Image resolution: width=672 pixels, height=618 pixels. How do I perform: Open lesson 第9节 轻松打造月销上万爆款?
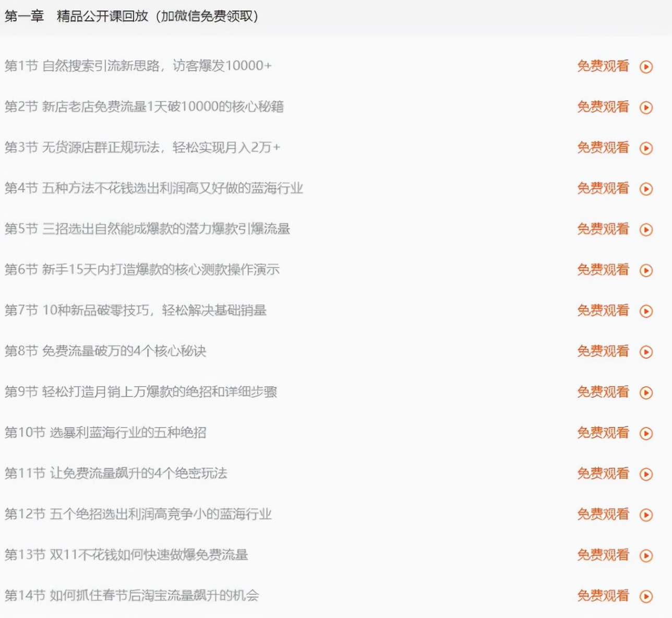pyautogui.click(x=141, y=391)
